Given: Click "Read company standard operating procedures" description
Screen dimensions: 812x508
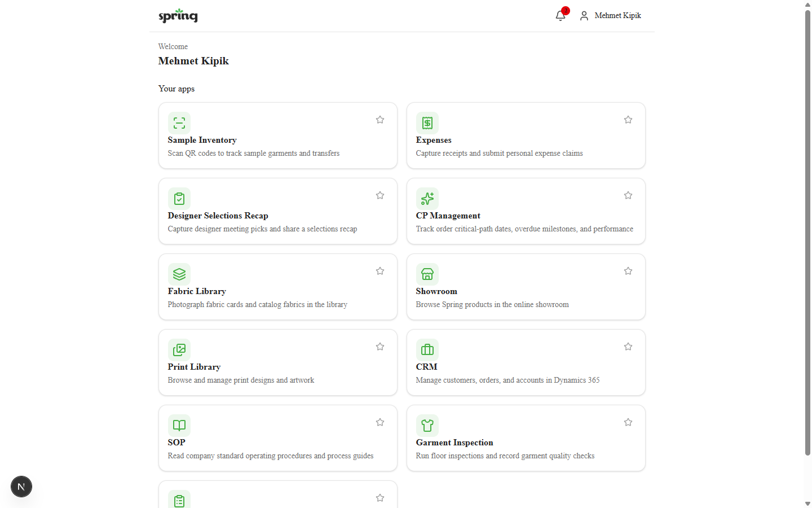Looking at the screenshot, I should tap(271, 456).
